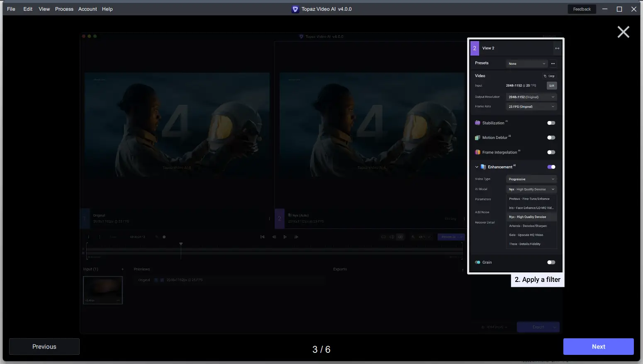Screen dimensions: 643x364
Task: Open the Edit menu
Action: [28, 9]
